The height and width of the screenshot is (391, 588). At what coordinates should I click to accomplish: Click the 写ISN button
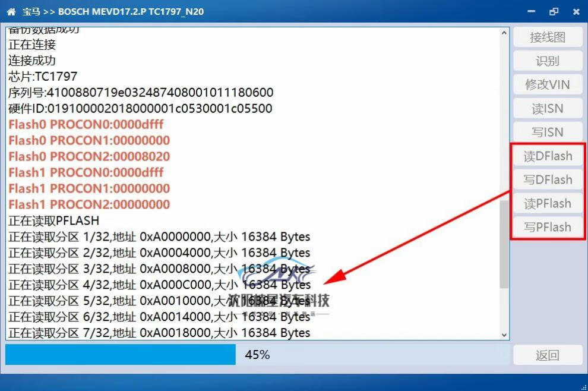coord(547,133)
